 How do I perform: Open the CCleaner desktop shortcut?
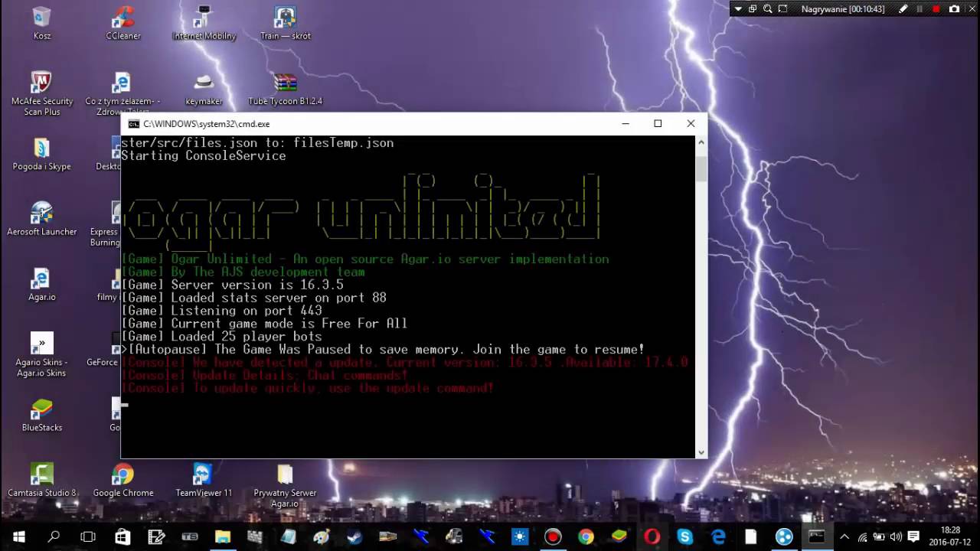pos(123,23)
